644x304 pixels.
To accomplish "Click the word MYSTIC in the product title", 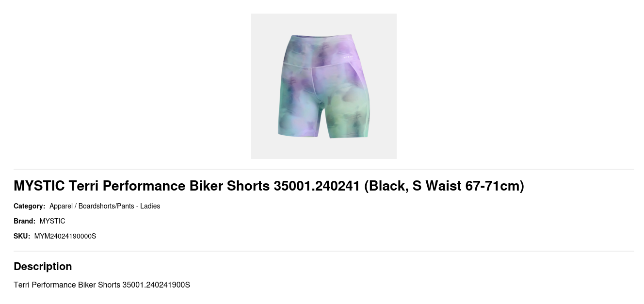I will click(x=39, y=186).
